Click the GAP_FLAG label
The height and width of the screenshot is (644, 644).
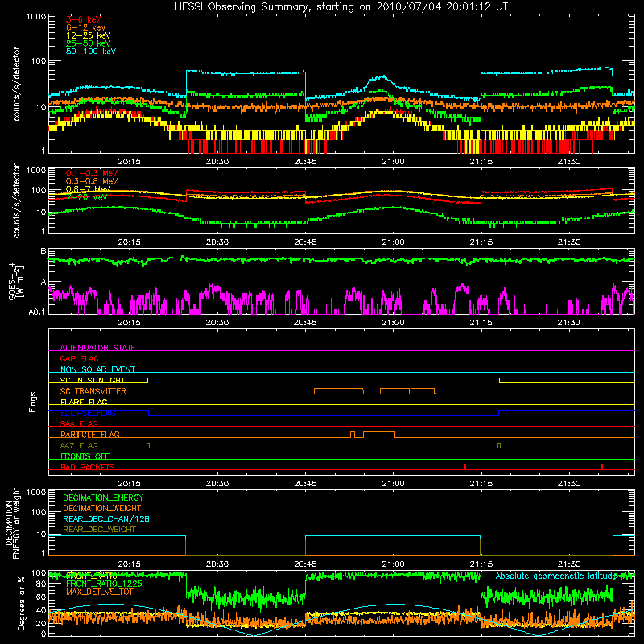coord(79,358)
